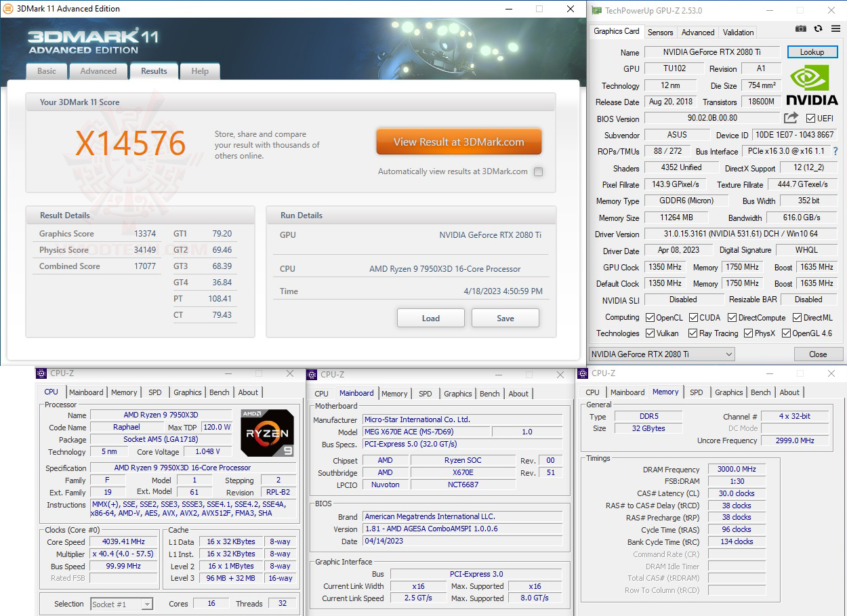This screenshot has height=616, width=847.
Task: Click BIOS share/export arrow icon
Action: 791,118
